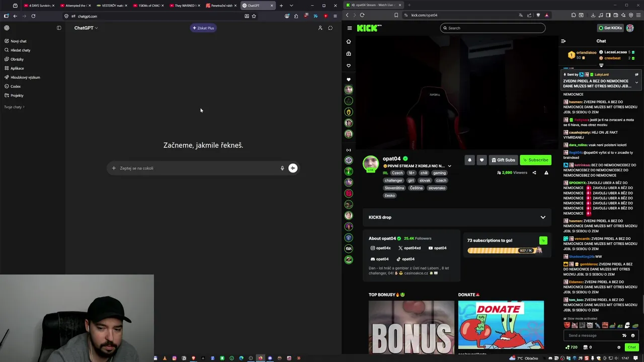Screen dimensions: 644x362
Task: Focus the Send a message chat input
Action: coord(594,335)
